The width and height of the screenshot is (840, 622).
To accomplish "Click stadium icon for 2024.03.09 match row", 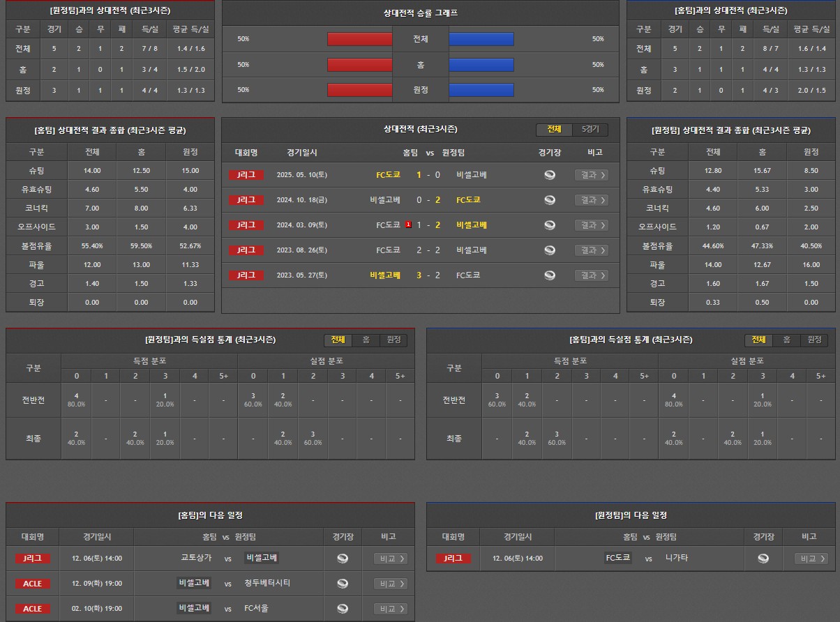I will pyautogui.click(x=550, y=225).
